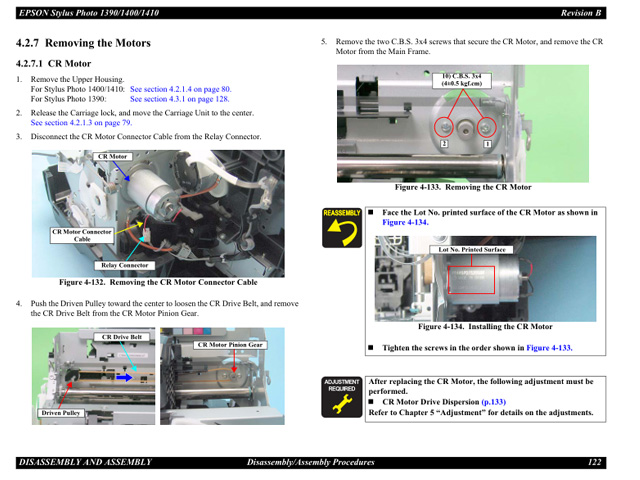
Task: Click the 'Driven Pulley' callout label
Action: click(x=61, y=413)
